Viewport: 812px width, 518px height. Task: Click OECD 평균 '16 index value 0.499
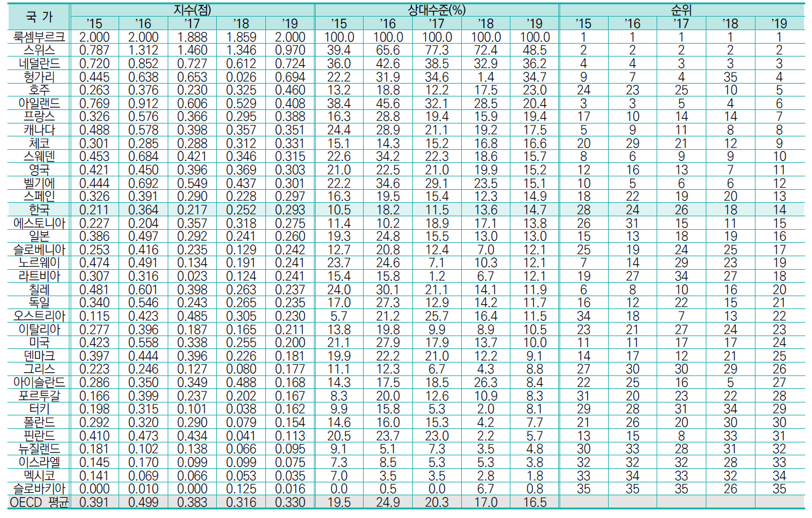143,503
